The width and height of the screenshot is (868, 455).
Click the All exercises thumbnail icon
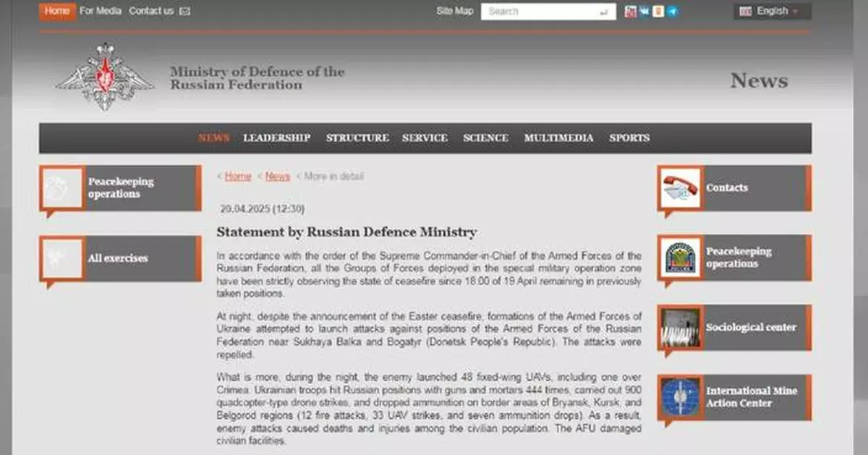(x=62, y=258)
